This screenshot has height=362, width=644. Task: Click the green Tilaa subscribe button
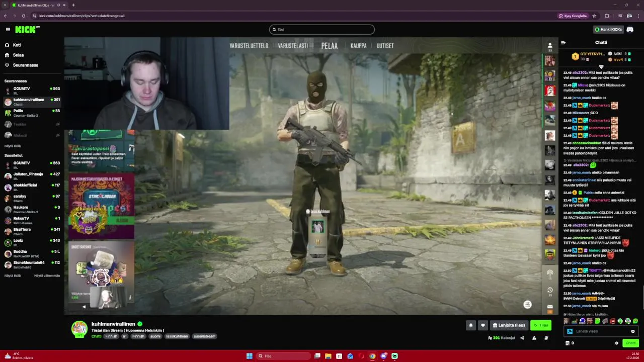coord(541,325)
